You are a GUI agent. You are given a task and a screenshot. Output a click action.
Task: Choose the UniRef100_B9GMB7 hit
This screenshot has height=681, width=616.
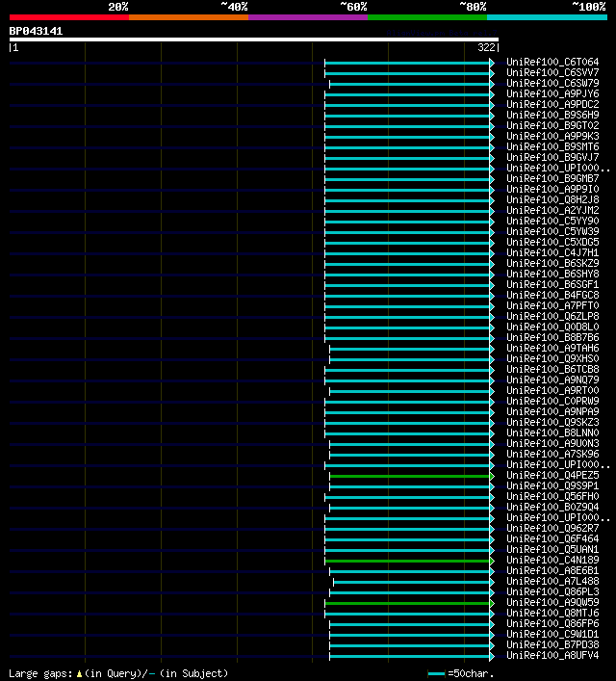pyautogui.click(x=552, y=178)
